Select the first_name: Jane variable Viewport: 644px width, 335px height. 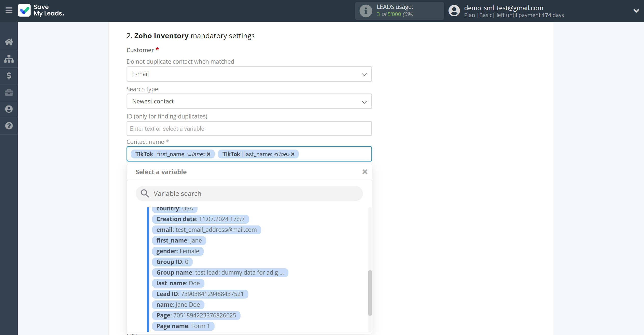(179, 240)
